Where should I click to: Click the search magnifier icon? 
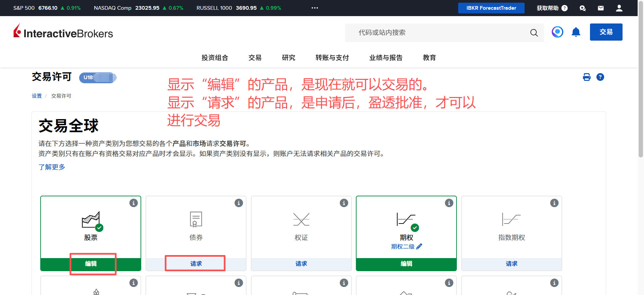[x=534, y=33]
